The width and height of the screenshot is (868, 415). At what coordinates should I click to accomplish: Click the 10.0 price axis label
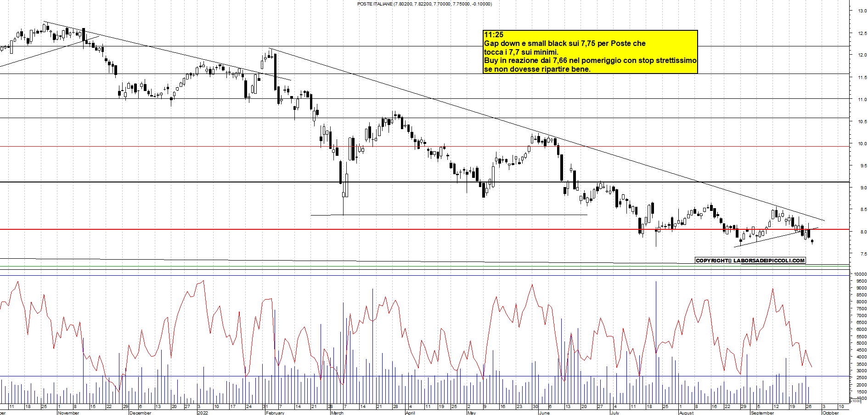click(862, 144)
